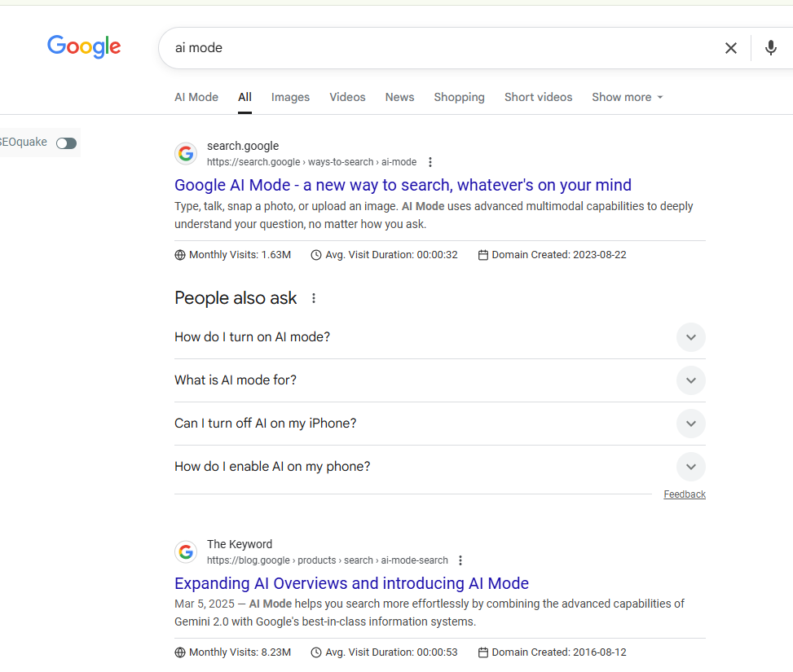Image resolution: width=793 pixels, height=672 pixels.
Task: Expand "How do I turn on AI mode?"
Action: (690, 337)
